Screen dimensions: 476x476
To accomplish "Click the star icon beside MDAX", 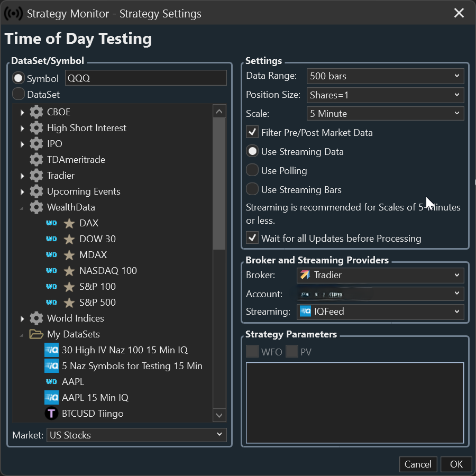I will (69, 255).
